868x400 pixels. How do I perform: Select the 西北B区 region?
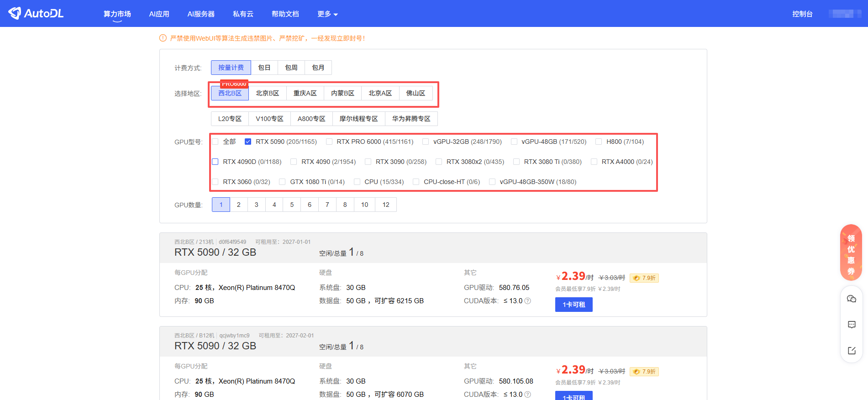230,93
